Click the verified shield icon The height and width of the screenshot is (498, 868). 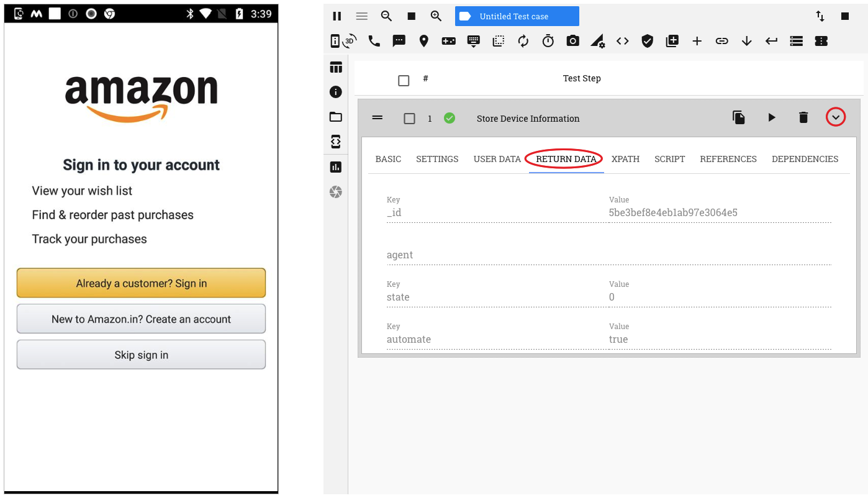648,41
